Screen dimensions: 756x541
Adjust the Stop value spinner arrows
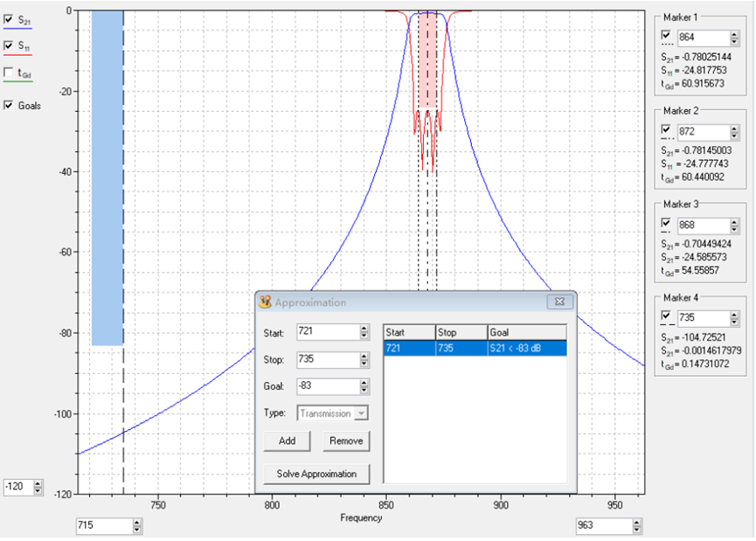click(x=364, y=360)
